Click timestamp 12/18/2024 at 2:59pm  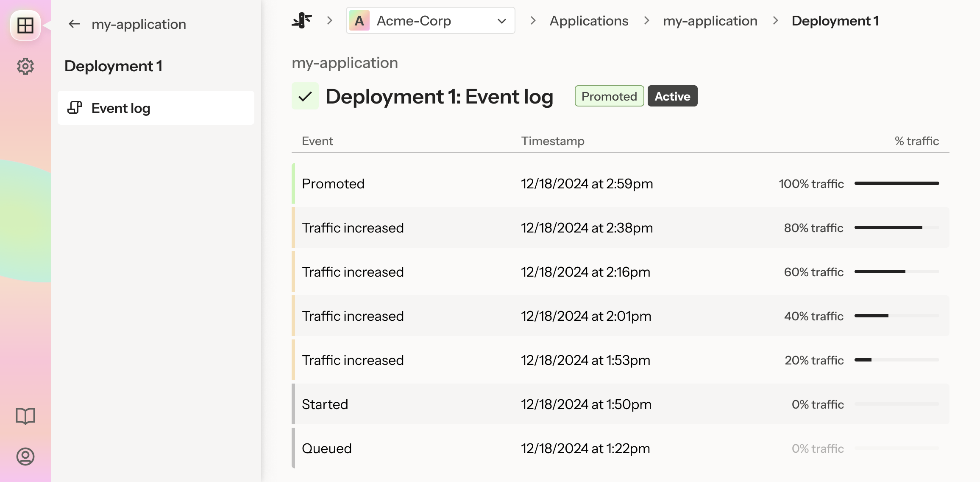[587, 184]
